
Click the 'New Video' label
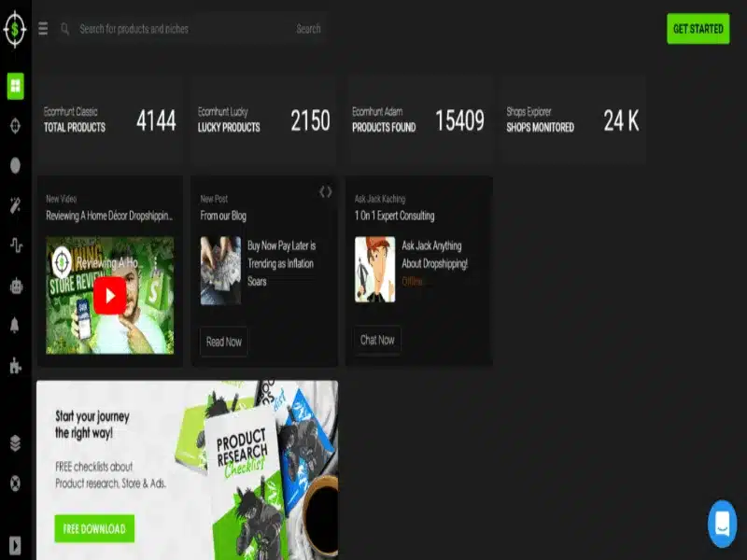pos(61,199)
